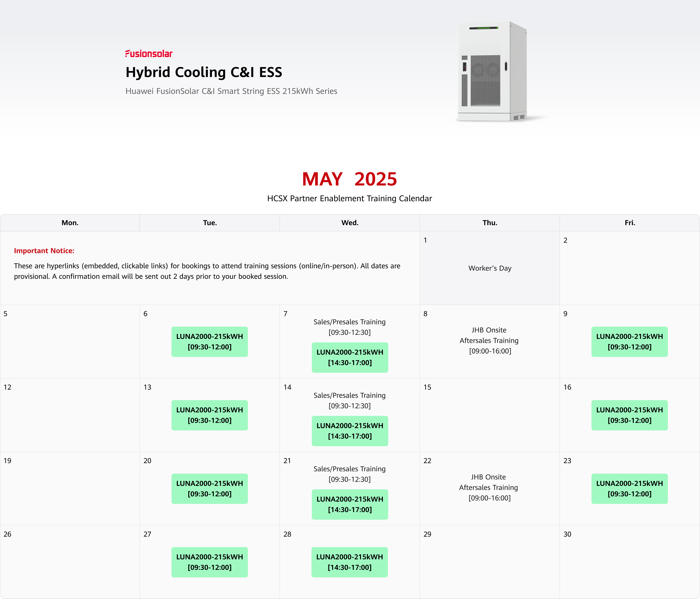This screenshot has height=599, width=700.
Task: Click the Important Notice heading
Action: point(44,251)
